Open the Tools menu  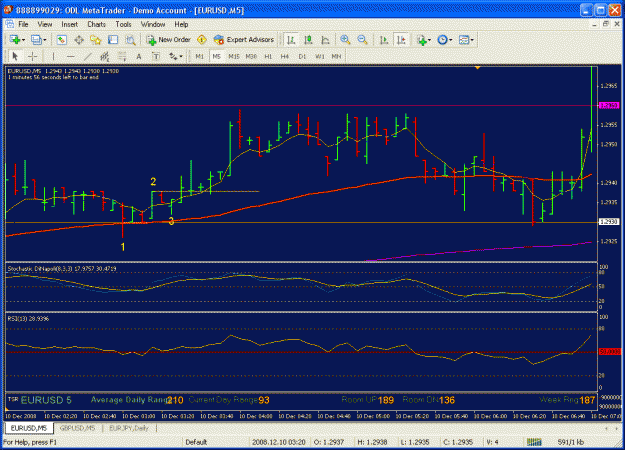pos(123,24)
